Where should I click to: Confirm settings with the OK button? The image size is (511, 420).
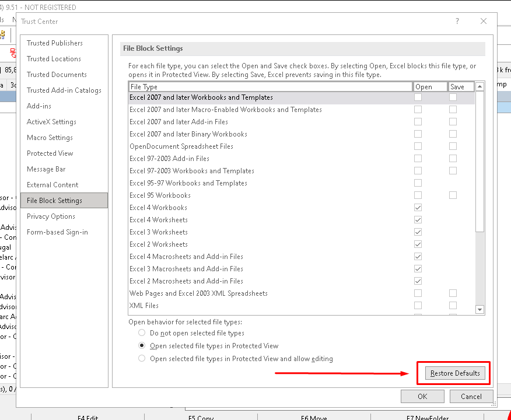422,396
